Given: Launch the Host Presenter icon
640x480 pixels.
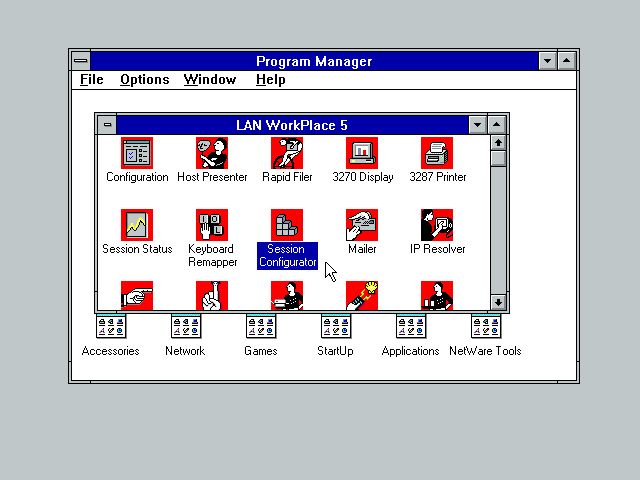Looking at the screenshot, I should [212, 153].
